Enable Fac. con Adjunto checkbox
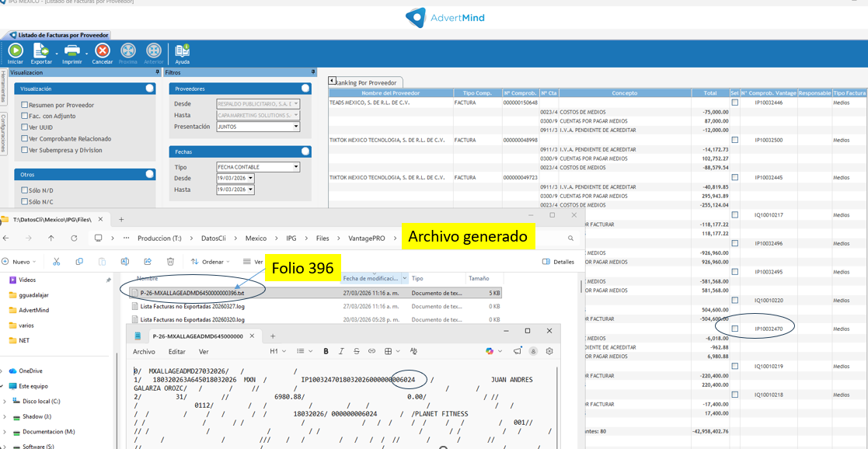868x449 pixels. [24, 116]
